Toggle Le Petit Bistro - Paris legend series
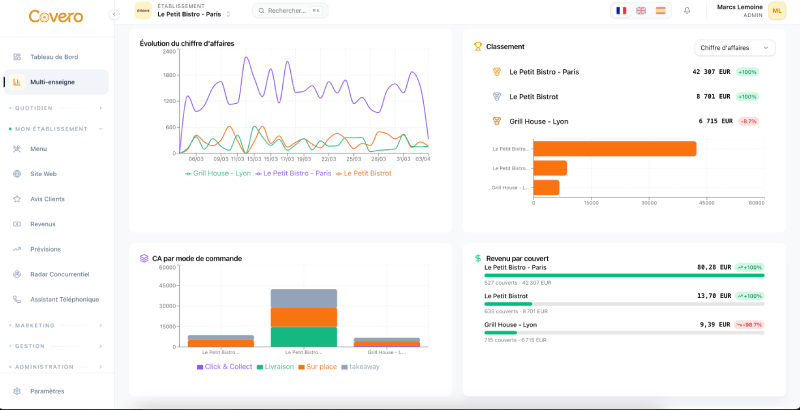Screen dimensions: 800x410 point(294,173)
